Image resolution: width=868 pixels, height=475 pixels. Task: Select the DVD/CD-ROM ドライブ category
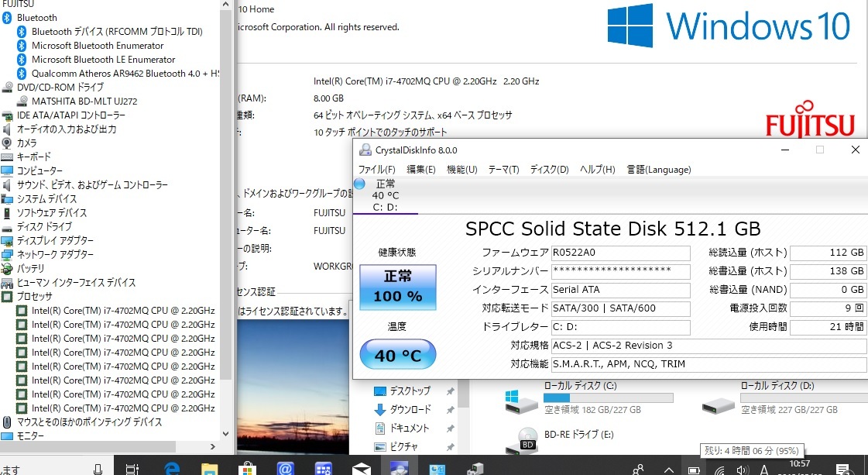tap(60, 87)
